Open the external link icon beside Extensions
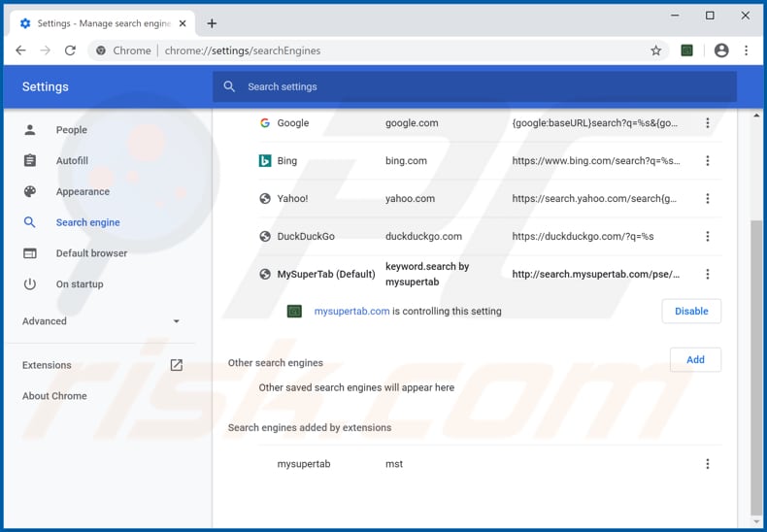767x532 pixels. (176, 365)
